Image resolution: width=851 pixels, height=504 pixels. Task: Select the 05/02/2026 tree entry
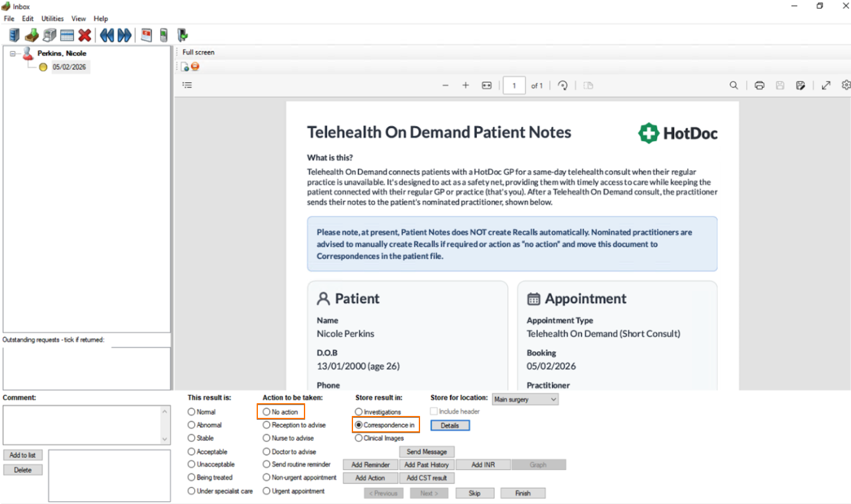(70, 67)
